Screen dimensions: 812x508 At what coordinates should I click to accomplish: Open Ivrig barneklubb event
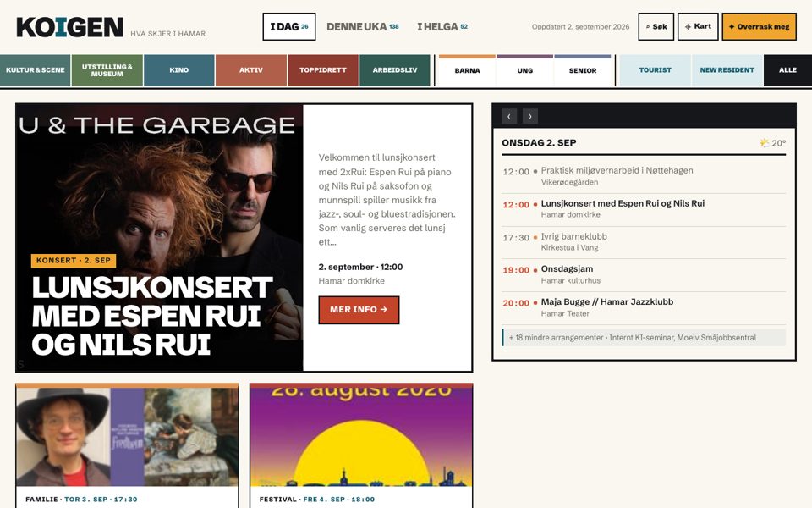[x=644, y=242]
